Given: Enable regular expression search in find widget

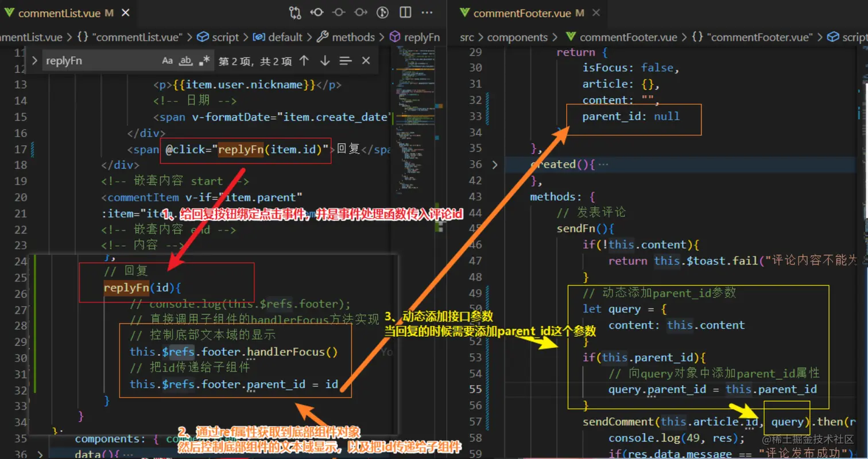Looking at the screenshot, I should click(x=204, y=60).
